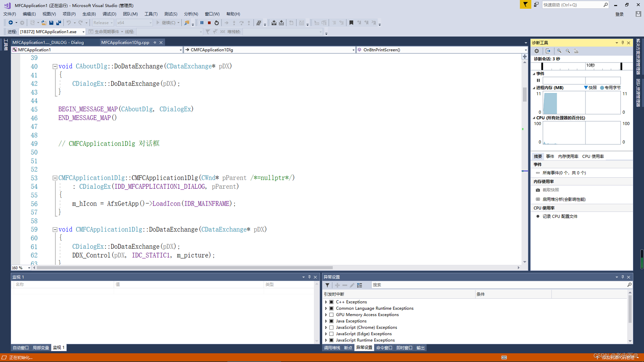The height and width of the screenshot is (362, 644).
Task: Switch to the 内存使用率 diagnostic tab
Action: (x=568, y=157)
